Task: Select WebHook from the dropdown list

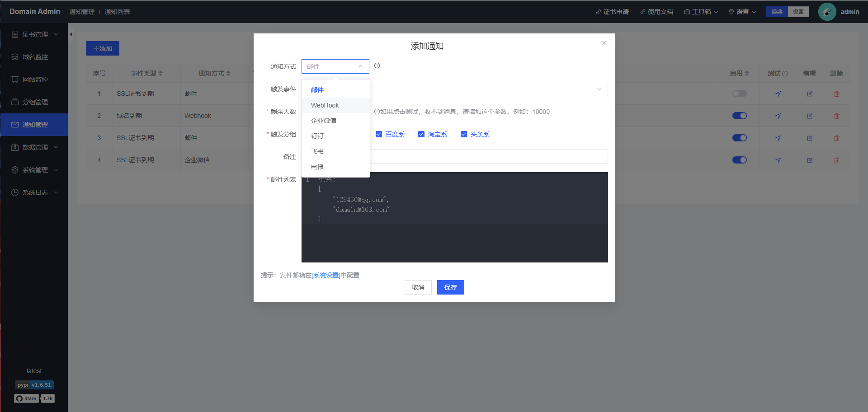Action: (x=325, y=105)
